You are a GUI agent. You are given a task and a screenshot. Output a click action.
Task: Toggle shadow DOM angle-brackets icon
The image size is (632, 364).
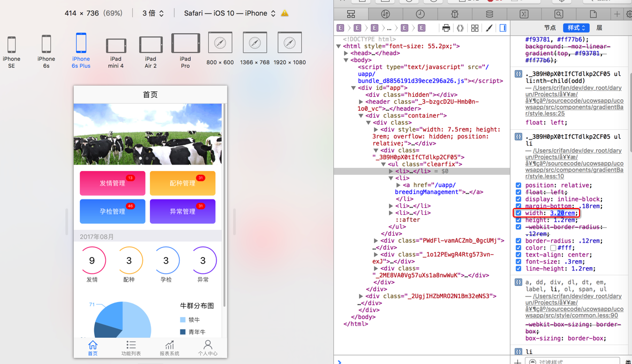pyautogui.click(x=460, y=28)
